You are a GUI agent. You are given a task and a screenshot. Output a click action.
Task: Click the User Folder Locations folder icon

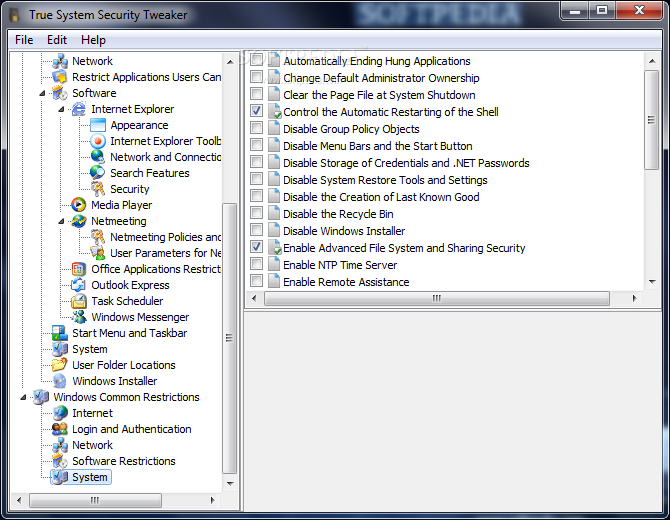coord(60,365)
